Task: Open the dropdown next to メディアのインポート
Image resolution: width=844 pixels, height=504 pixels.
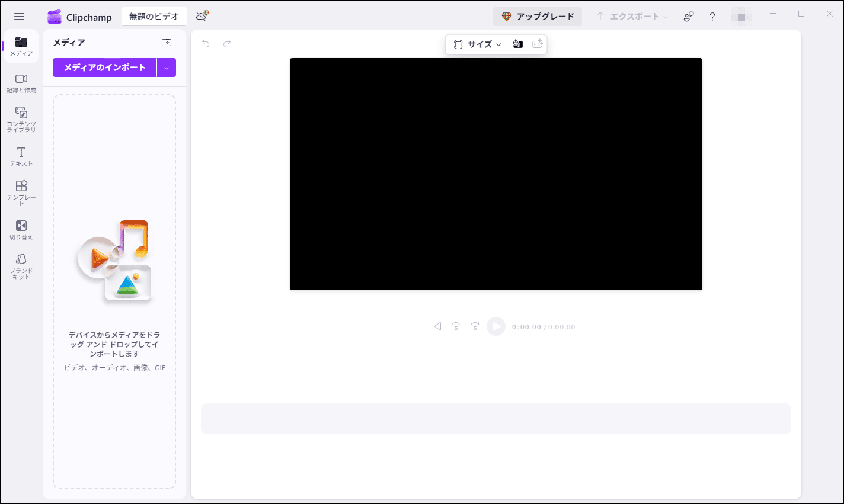Action: pos(166,67)
